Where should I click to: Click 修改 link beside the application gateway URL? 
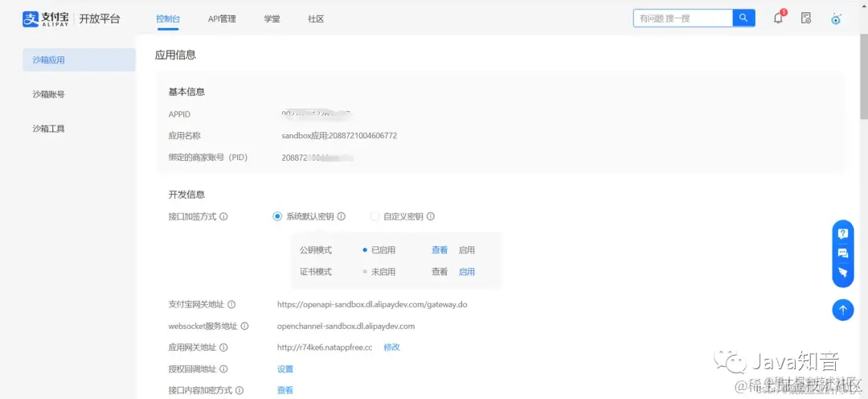[x=392, y=348]
